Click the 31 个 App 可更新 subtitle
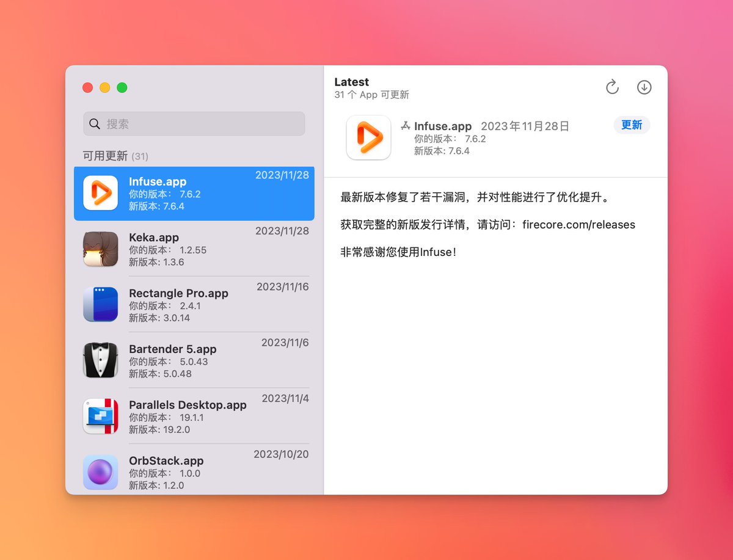This screenshot has width=733, height=560. tap(371, 95)
